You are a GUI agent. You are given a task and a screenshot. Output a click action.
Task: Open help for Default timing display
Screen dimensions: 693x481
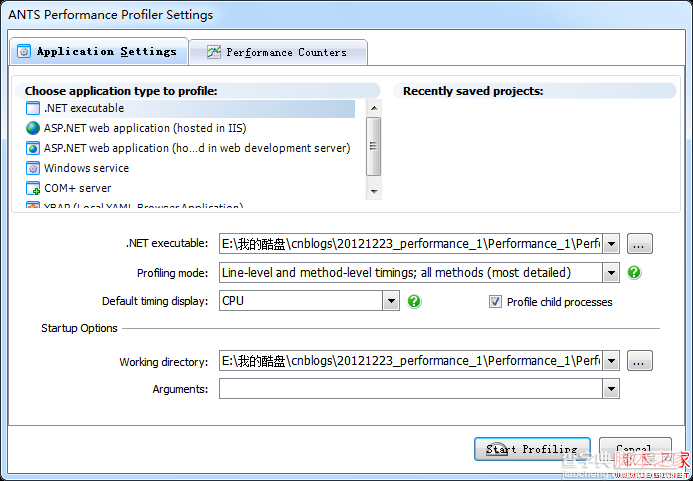pyautogui.click(x=414, y=302)
